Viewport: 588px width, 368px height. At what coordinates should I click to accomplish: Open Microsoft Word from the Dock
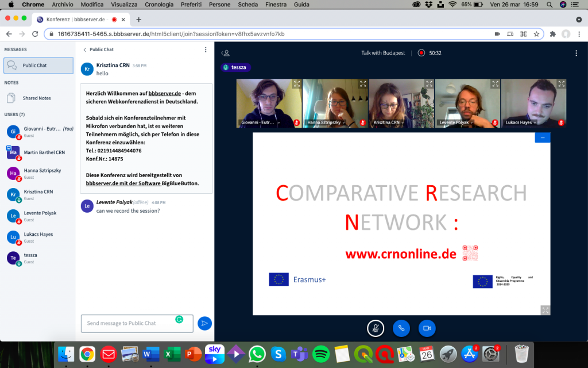[151, 354]
